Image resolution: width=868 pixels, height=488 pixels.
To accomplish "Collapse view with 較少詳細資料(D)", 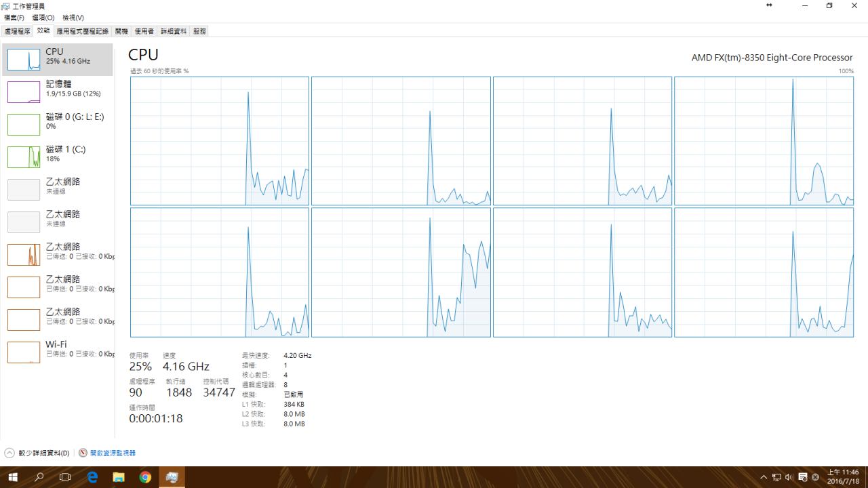I will click(x=37, y=453).
